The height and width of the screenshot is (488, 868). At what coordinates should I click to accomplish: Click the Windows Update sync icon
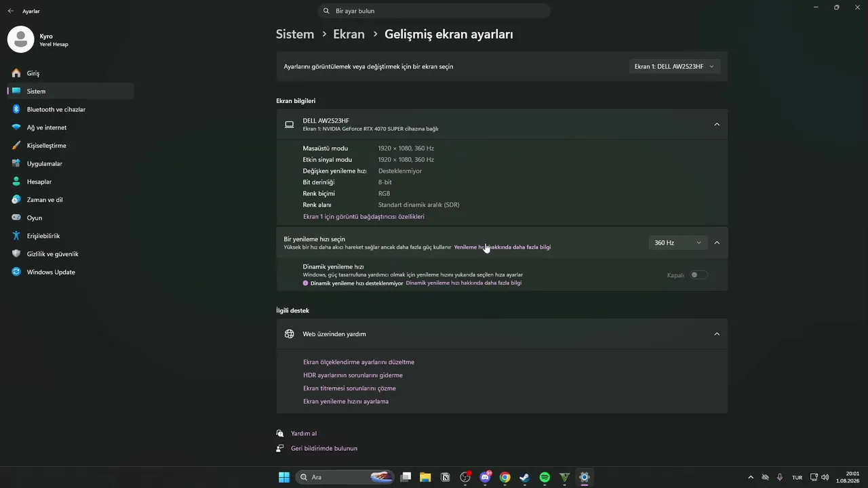coord(16,272)
